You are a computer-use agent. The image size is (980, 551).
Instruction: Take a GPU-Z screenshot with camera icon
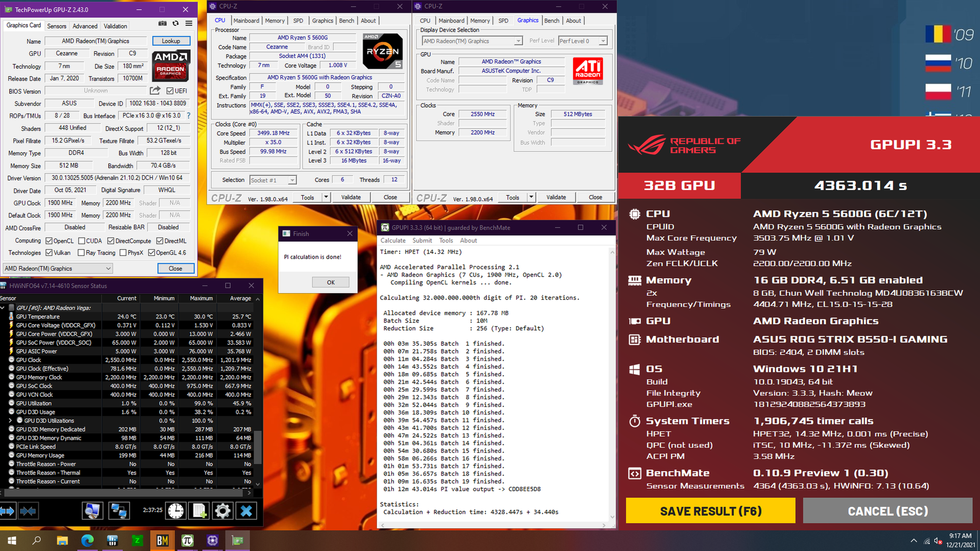pyautogui.click(x=162, y=23)
